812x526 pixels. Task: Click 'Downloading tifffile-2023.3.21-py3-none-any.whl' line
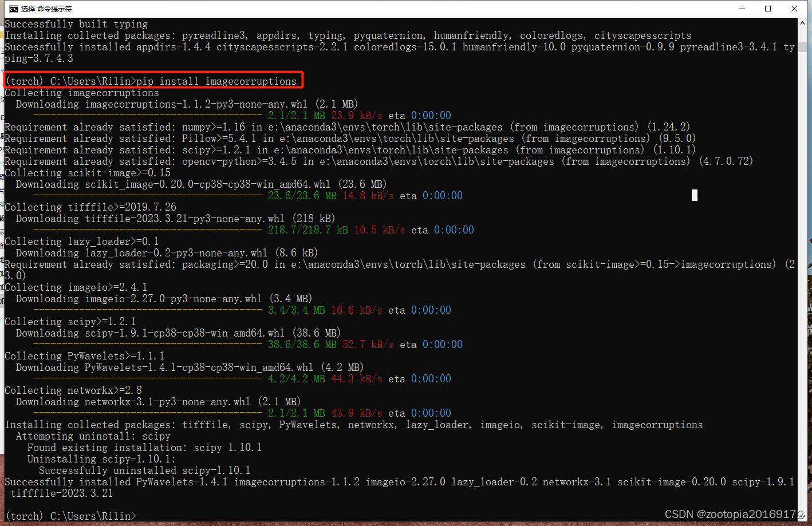tap(175, 219)
